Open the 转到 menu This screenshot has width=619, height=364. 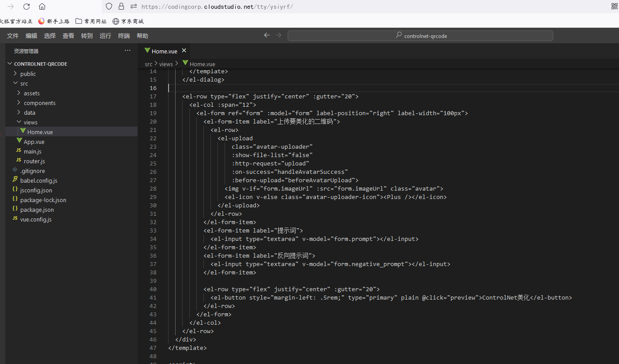(x=87, y=36)
